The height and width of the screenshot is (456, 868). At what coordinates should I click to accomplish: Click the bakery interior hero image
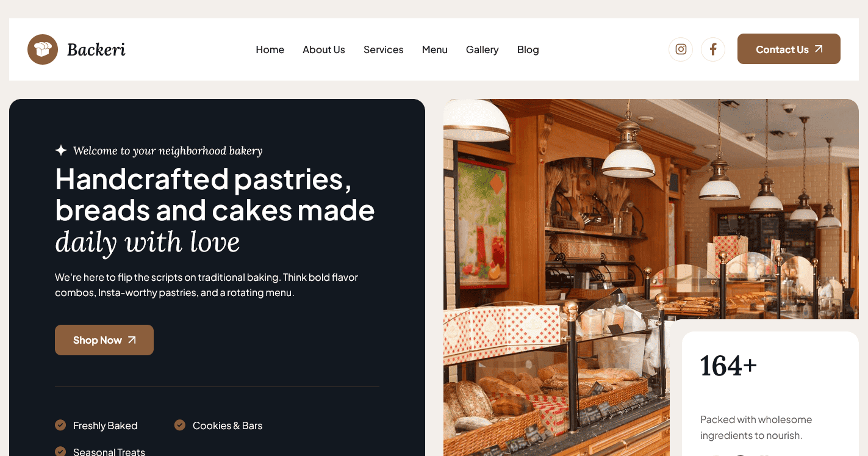pyautogui.click(x=651, y=277)
